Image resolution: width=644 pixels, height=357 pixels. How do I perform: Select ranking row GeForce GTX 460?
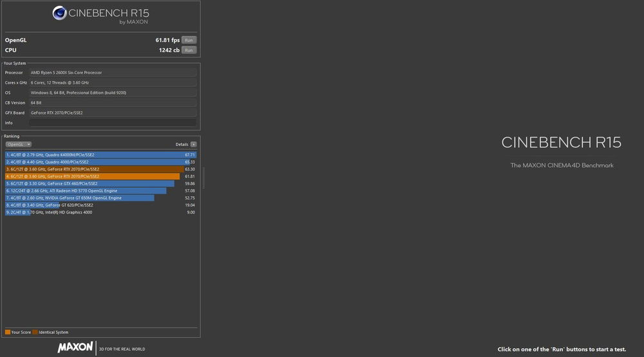tap(100, 183)
